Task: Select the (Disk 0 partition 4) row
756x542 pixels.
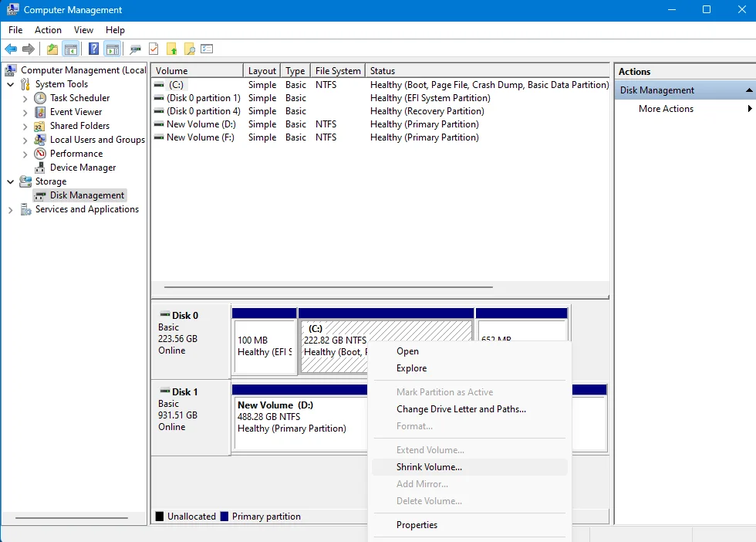Action: click(381, 111)
